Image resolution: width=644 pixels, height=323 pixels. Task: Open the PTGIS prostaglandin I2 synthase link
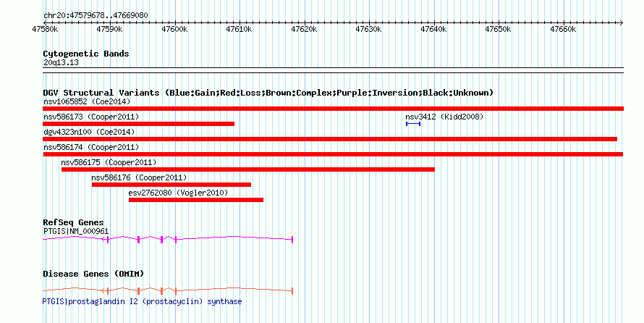[142, 301]
